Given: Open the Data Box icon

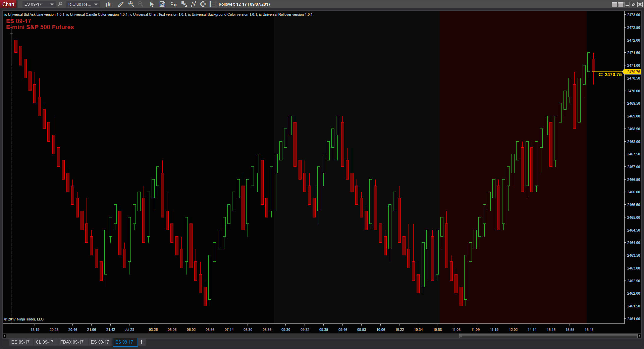Looking at the screenshot, I should point(162,4).
